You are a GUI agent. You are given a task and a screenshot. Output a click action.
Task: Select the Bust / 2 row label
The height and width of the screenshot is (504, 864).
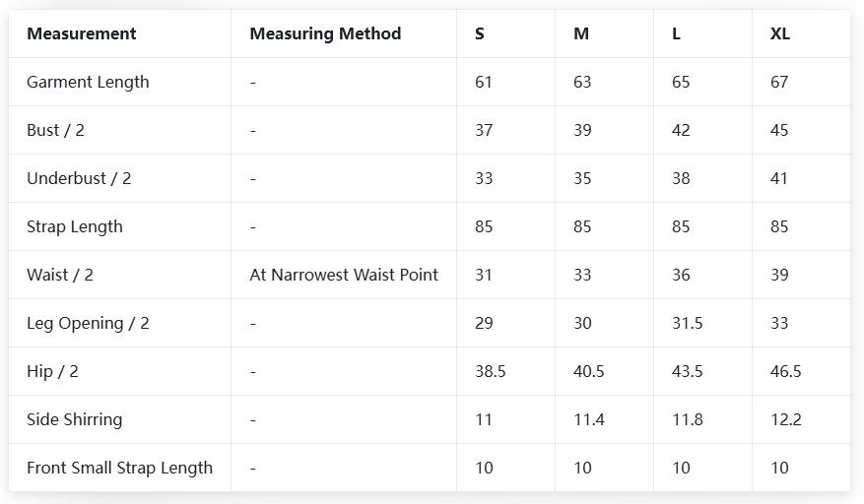click(x=55, y=130)
